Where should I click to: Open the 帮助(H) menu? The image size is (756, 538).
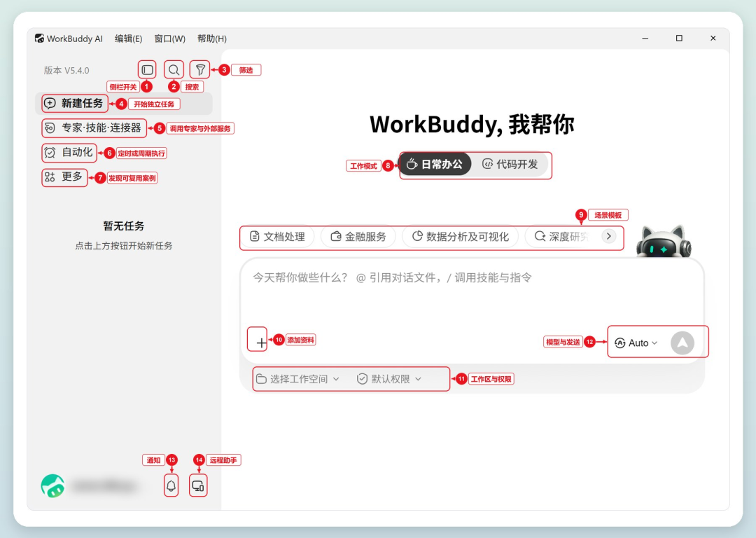212,39
